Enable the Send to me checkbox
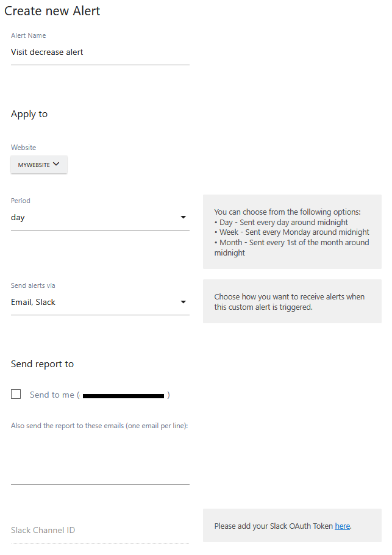Image resolution: width=392 pixels, height=555 pixels. click(x=16, y=395)
